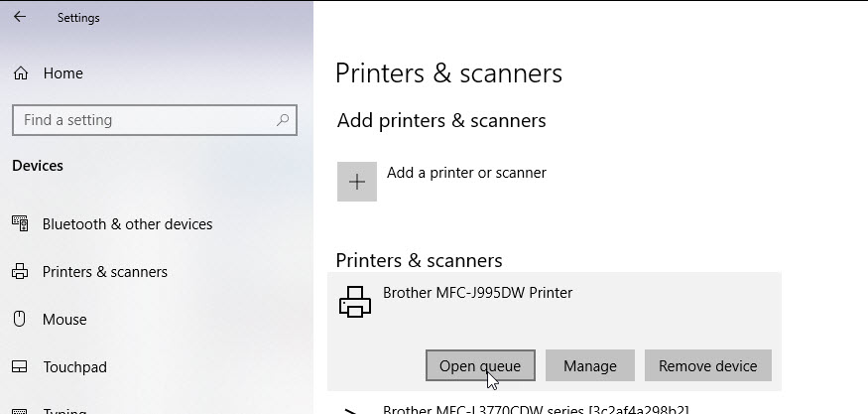868x414 pixels.
Task: Click the Brother MFC-J995DW printer icon
Action: coord(355,302)
